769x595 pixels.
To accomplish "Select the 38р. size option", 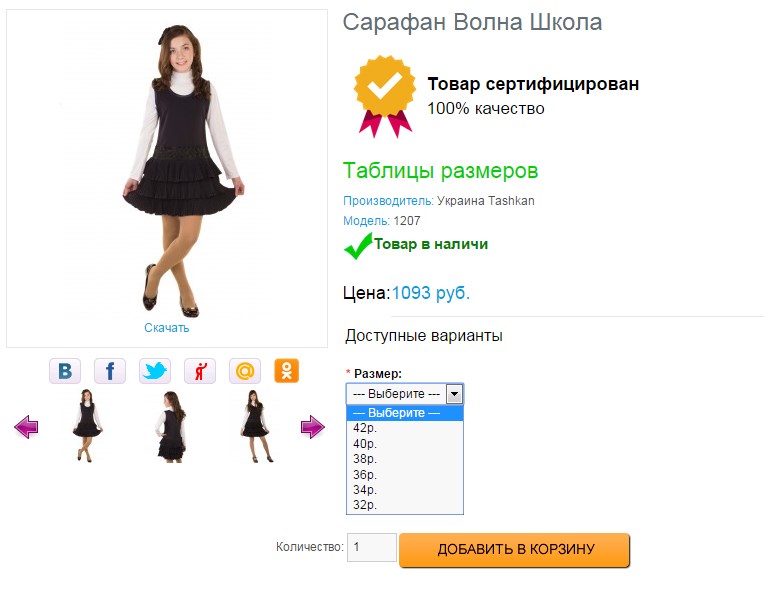I will 364,459.
